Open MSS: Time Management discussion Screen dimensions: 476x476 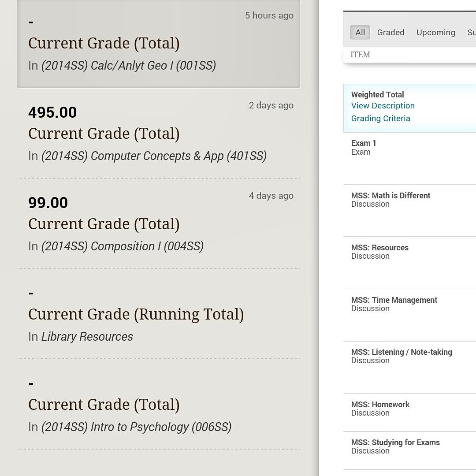tap(409, 316)
